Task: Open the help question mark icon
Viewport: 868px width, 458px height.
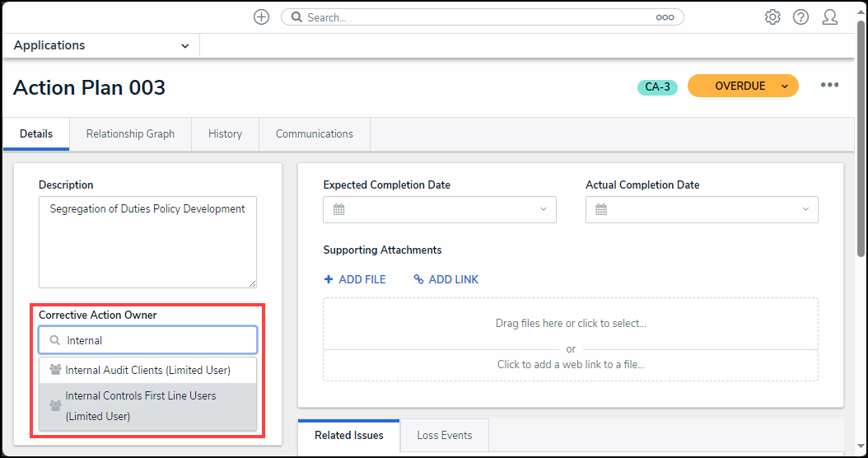Action: 800,17
